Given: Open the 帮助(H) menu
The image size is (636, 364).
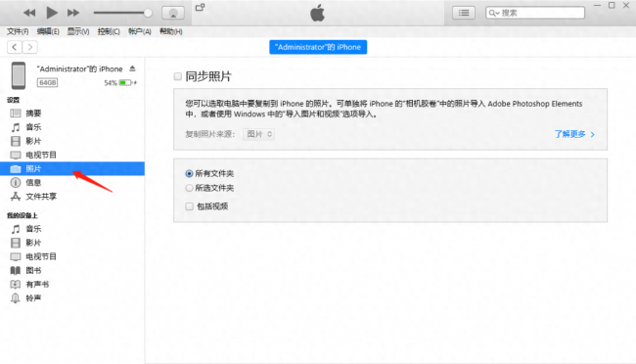Looking at the screenshot, I should coord(171,31).
